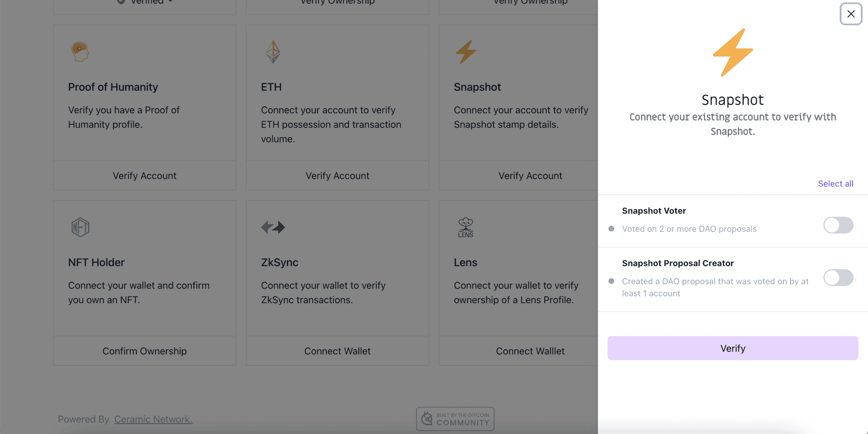Viewport: 868px width, 434px height.
Task: Click Connect Wallet under ZkSync
Action: tap(338, 351)
